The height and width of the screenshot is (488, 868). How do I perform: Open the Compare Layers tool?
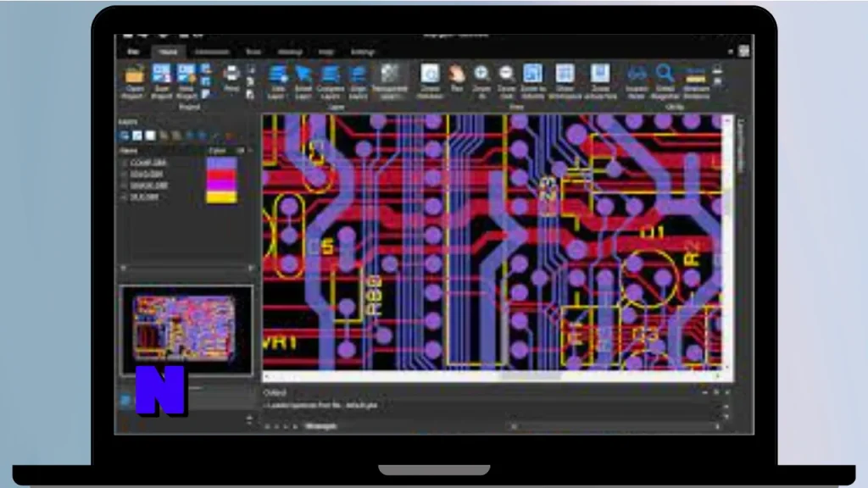(x=331, y=80)
